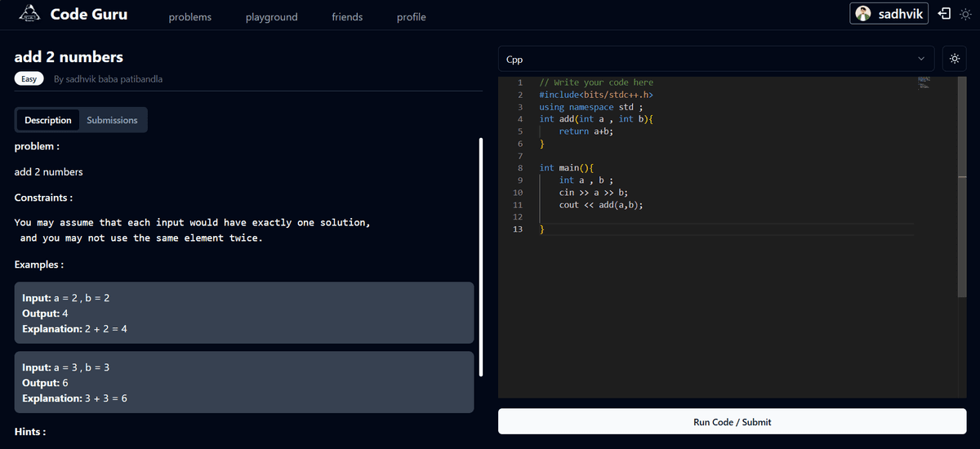
Task: Open the sadhvik user profile badge
Action: [x=889, y=14]
